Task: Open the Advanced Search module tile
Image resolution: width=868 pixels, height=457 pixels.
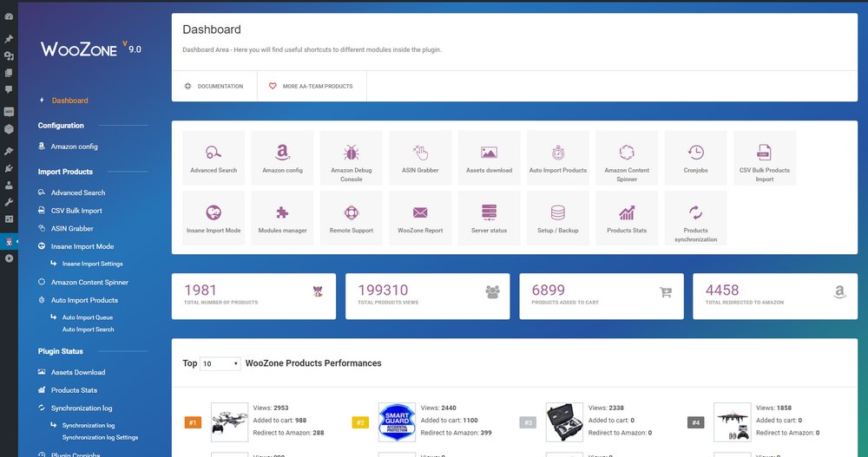Action: pyautogui.click(x=214, y=158)
